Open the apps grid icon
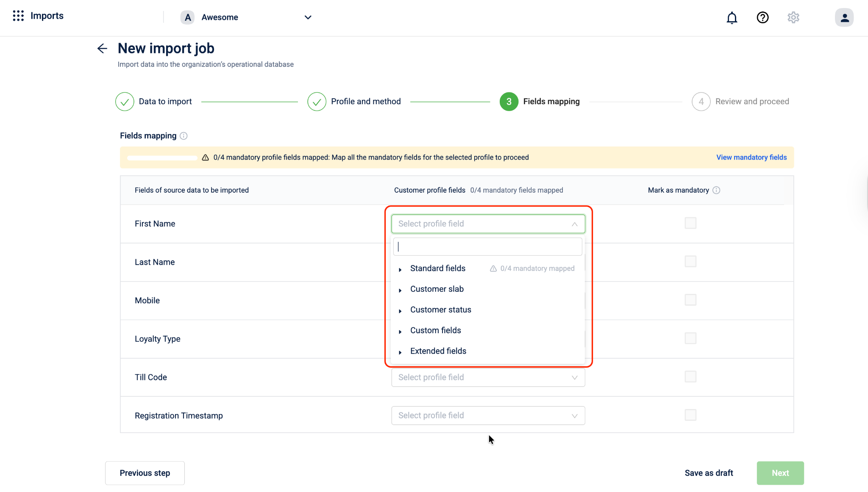The height and width of the screenshot is (492, 868). pos(18,16)
